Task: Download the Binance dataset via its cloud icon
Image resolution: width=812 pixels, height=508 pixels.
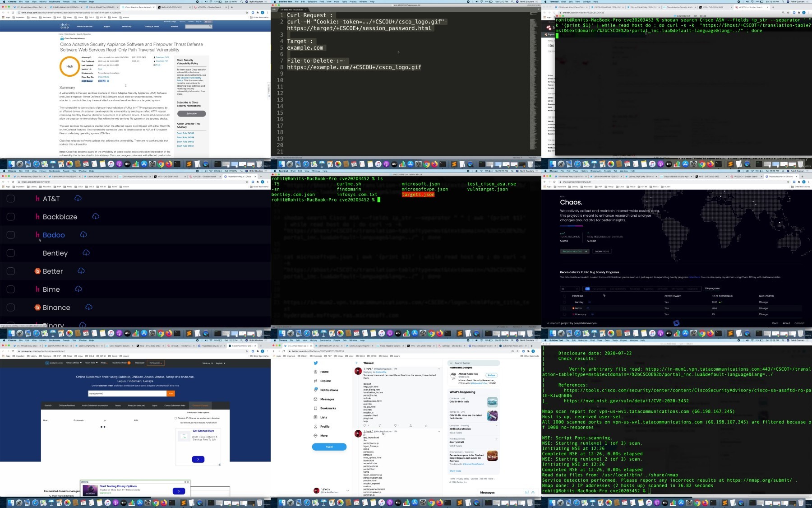Action: [x=89, y=307]
